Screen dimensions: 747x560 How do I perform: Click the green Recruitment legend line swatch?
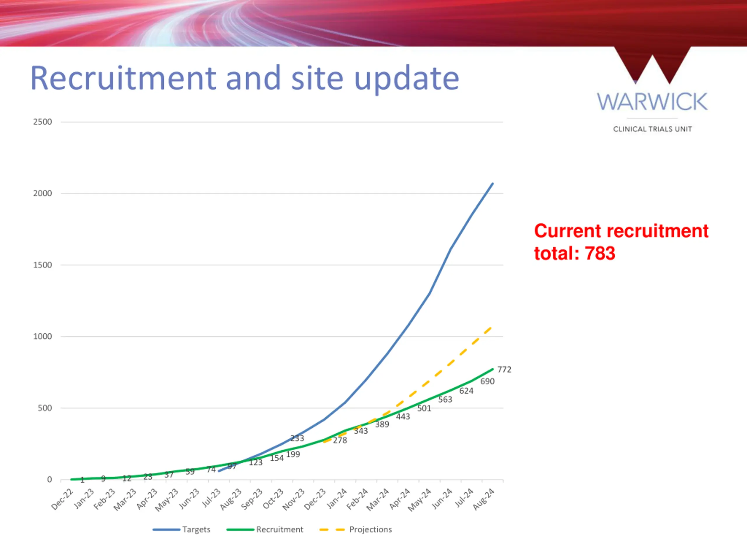[240, 530]
